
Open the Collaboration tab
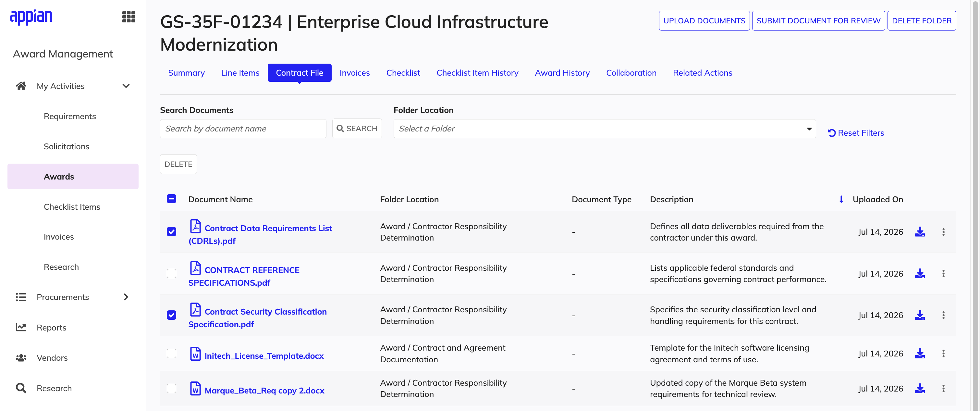(631, 73)
